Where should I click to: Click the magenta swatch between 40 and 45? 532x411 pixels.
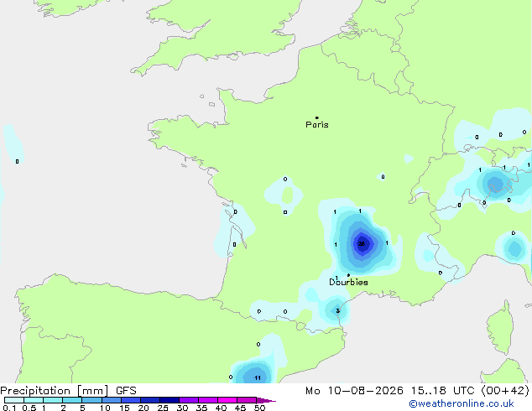pyautogui.click(x=227, y=400)
